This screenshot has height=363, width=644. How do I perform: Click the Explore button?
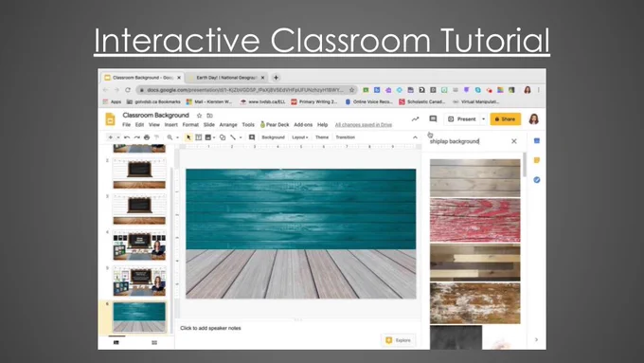399,340
